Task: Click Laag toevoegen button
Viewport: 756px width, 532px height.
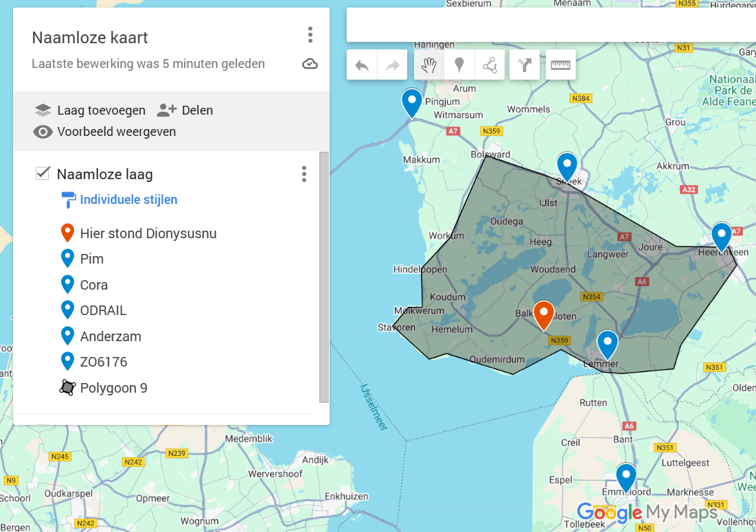Action: [90, 111]
